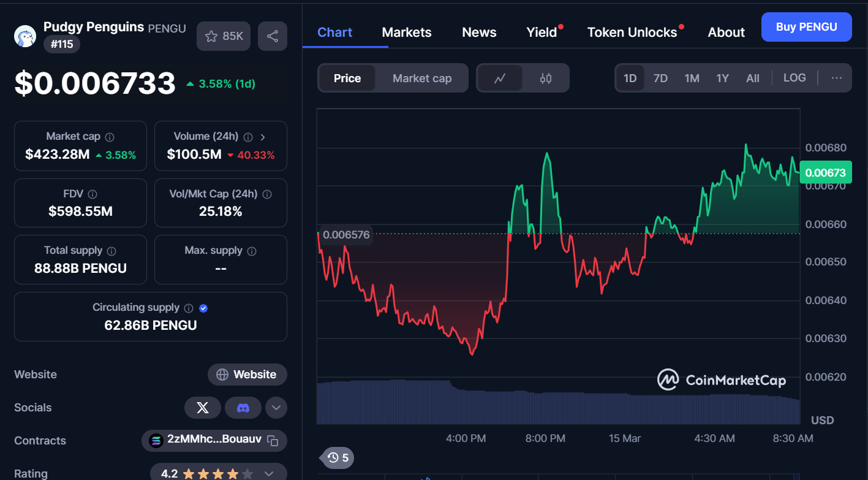The width and height of the screenshot is (868, 480).
Task: Click the $598.55M FDV value
Action: [80, 211]
